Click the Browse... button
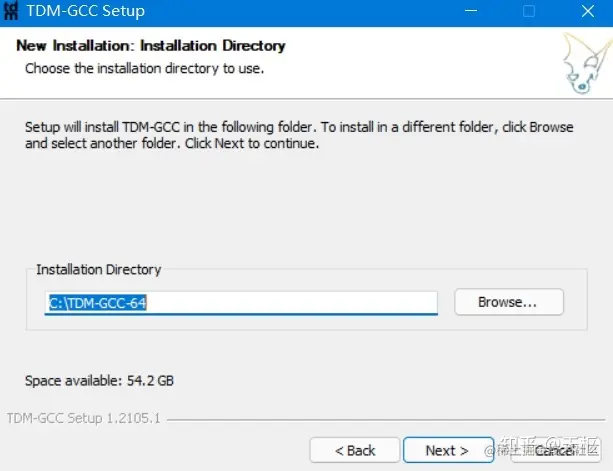The image size is (613, 471). point(509,302)
